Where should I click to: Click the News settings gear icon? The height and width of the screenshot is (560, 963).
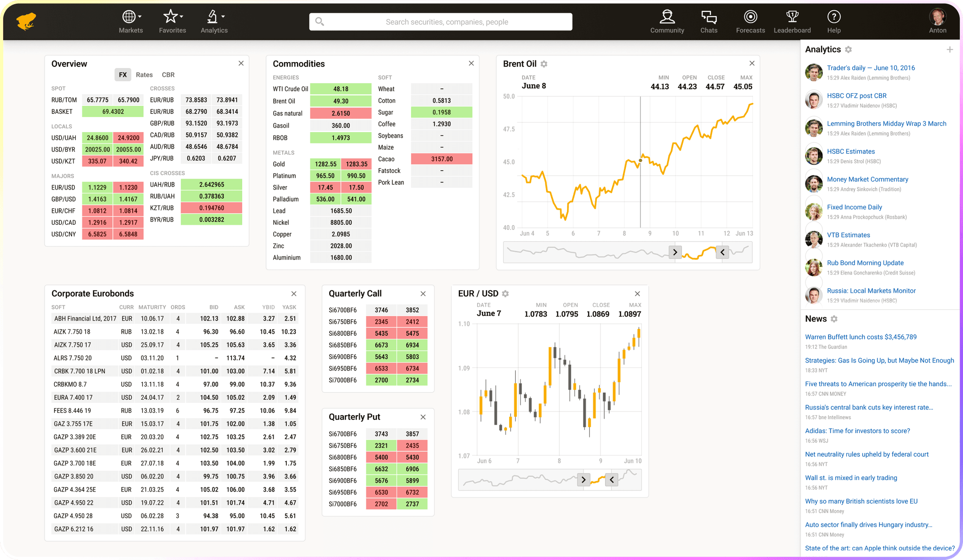834,319
